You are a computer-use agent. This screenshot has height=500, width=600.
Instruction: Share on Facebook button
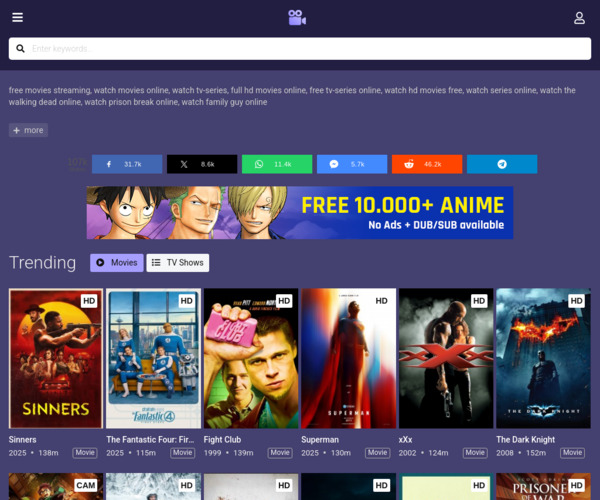127,164
